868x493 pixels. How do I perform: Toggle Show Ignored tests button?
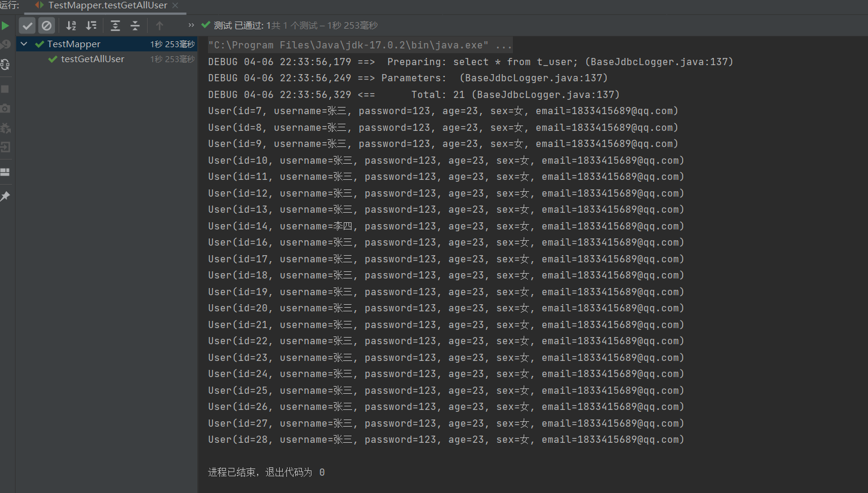47,26
